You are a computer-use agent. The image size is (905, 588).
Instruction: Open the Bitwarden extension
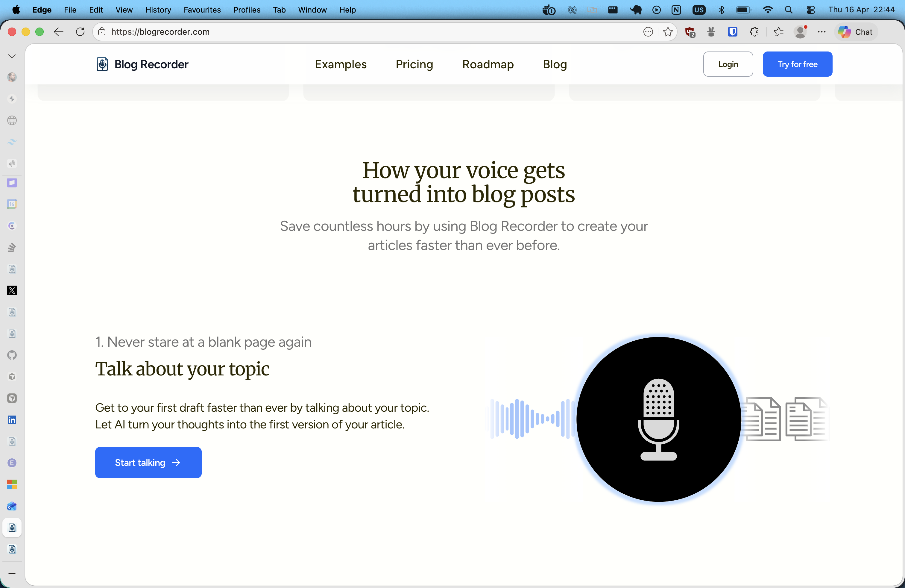pos(732,32)
